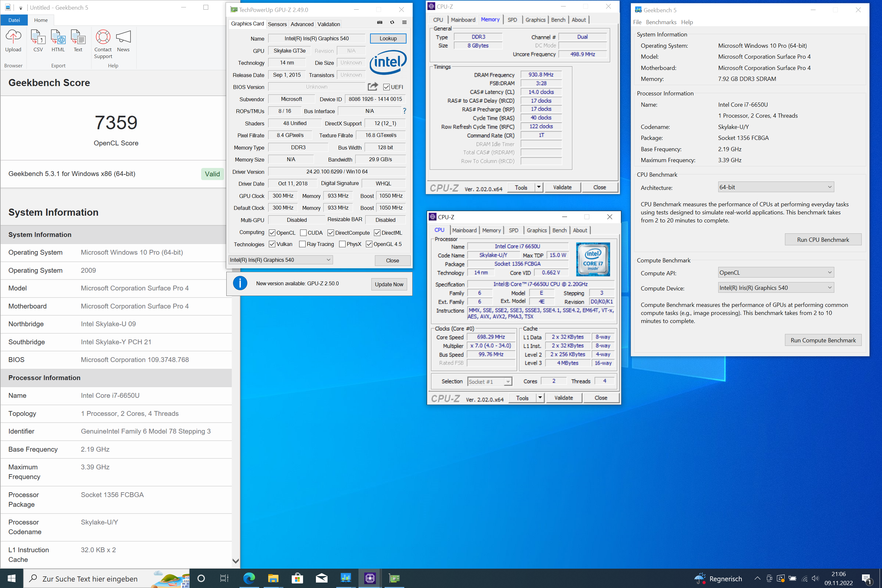Image resolution: width=882 pixels, height=588 pixels.
Task: Click Run CPU Benchmark
Action: pyautogui.click(x=823, y=240)
